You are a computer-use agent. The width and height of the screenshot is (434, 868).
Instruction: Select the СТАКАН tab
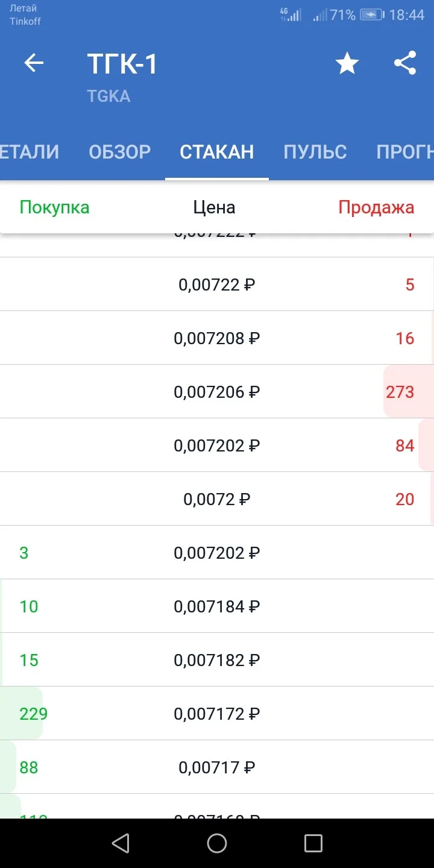217,152
